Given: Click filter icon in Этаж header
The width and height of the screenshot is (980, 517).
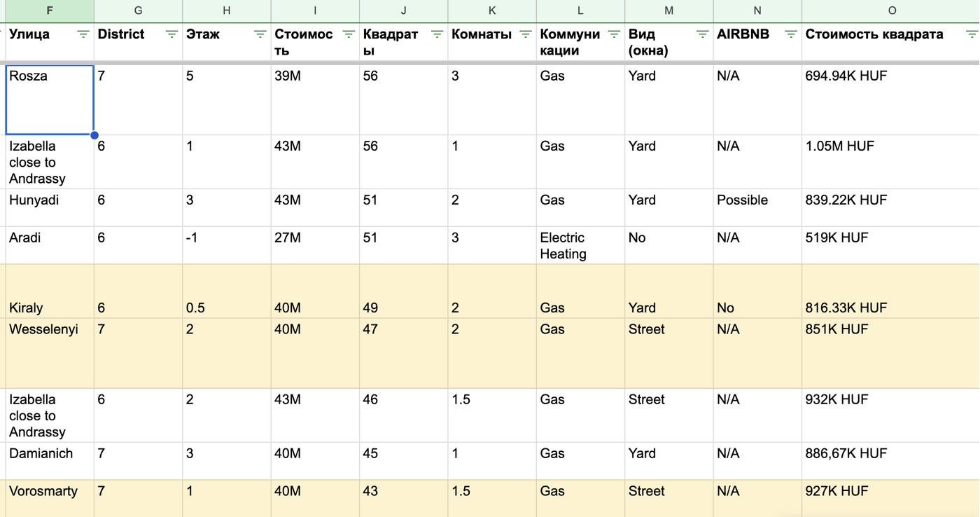Looking at the screenshot, I should coord(260,34).
